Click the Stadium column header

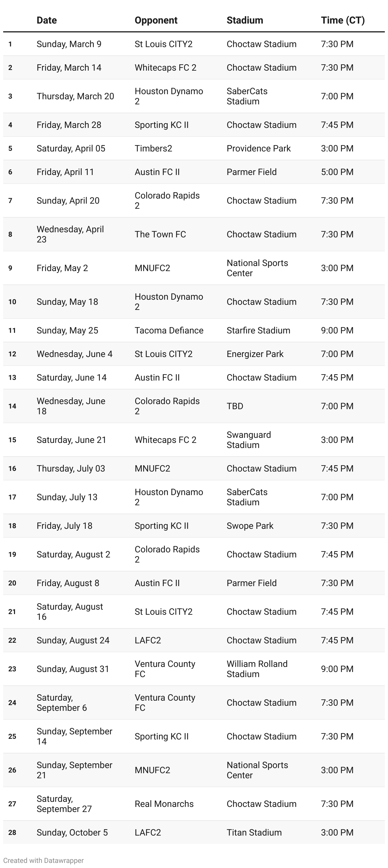[x=245, y=20]
